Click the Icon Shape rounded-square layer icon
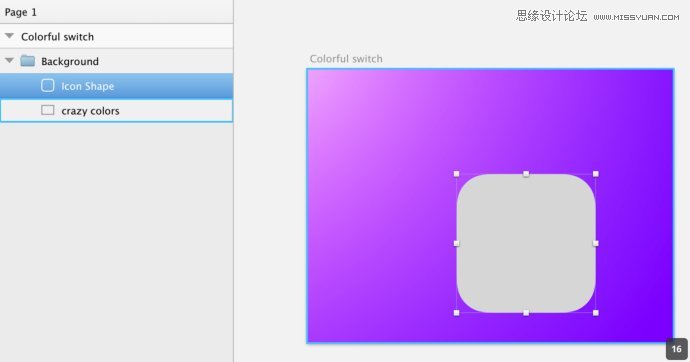This screenshot has height=362, width=690. (48, 85)
